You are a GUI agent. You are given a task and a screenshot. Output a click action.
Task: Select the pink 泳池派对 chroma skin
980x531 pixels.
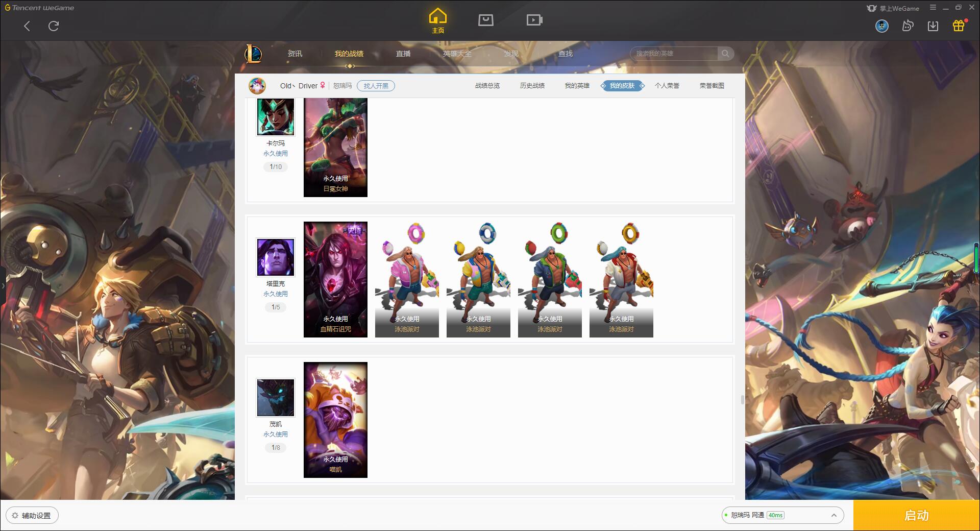tap(407, 279)
